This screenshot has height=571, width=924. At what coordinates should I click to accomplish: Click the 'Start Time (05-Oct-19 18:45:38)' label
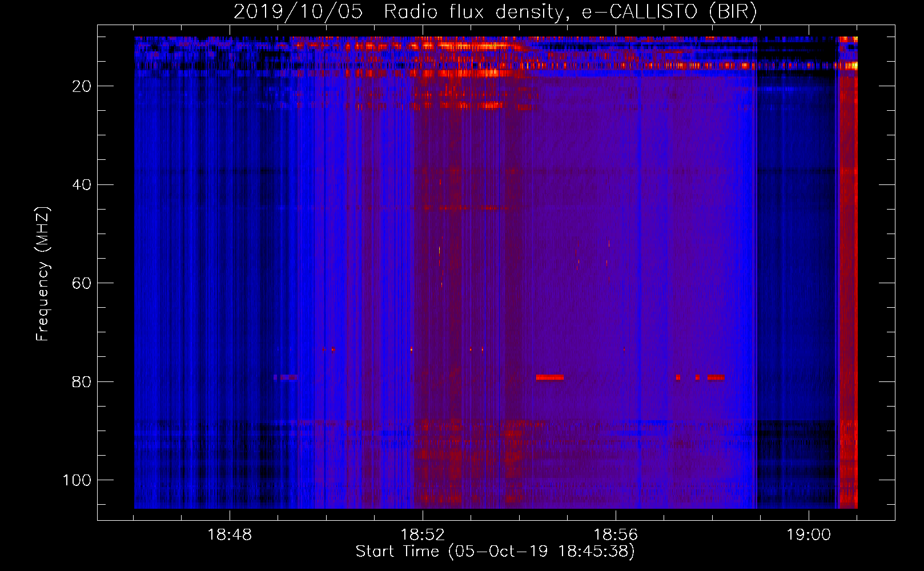pos(495,552)
